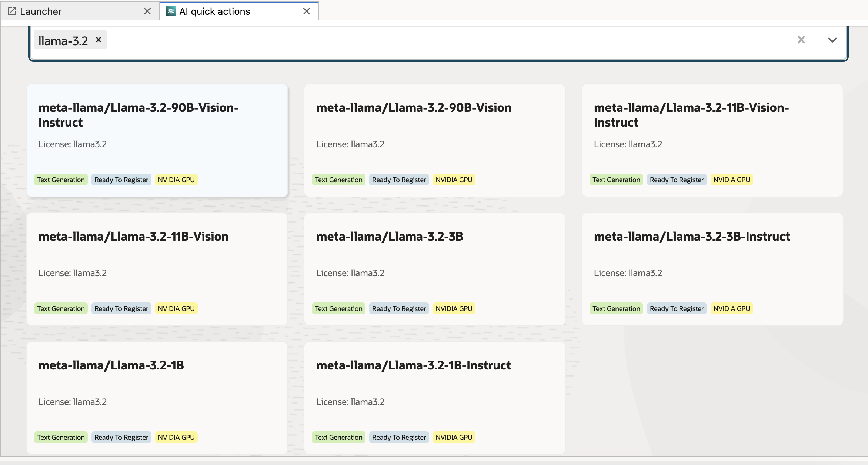Expand the model filter dropdown chevron

pos(832,40)
